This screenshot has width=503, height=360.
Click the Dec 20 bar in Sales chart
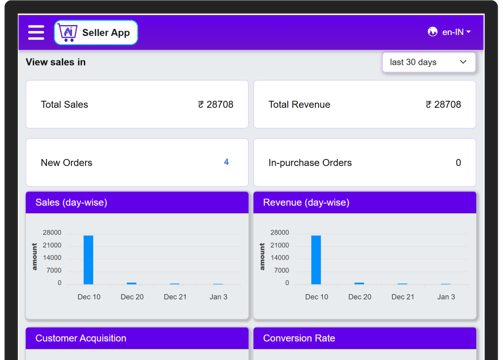tap(132, 283)
